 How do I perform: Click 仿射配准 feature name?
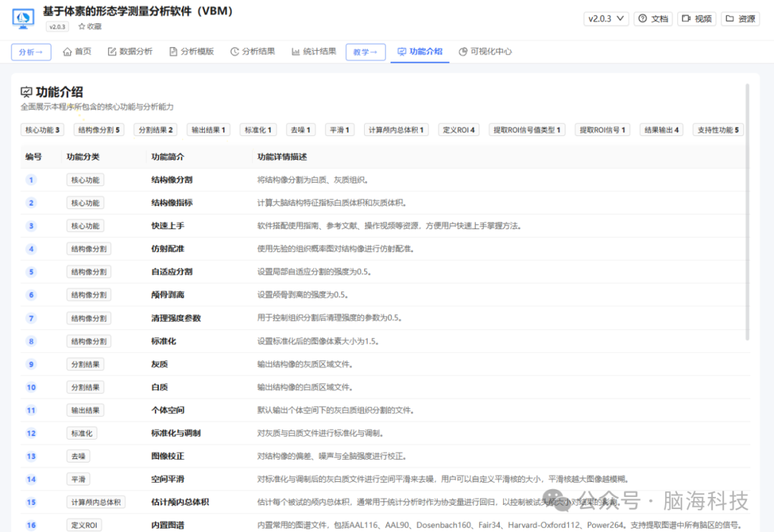[168, 248]
